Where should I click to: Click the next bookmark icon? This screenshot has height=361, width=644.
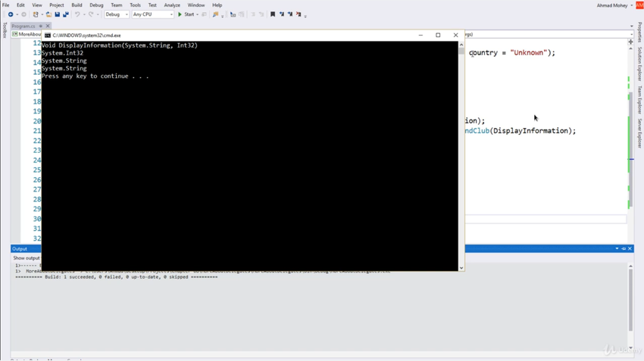coord(290,14)
